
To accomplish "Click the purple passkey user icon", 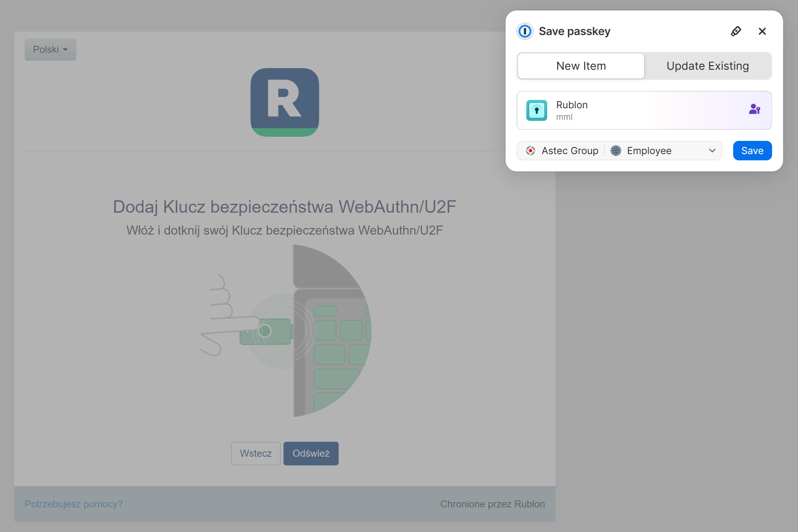I will 754,109.
